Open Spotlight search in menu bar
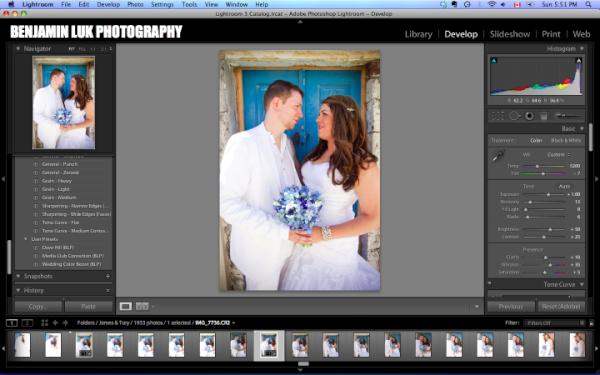The image size is (600, 375). pyautogui.click(x=588, y=4)
